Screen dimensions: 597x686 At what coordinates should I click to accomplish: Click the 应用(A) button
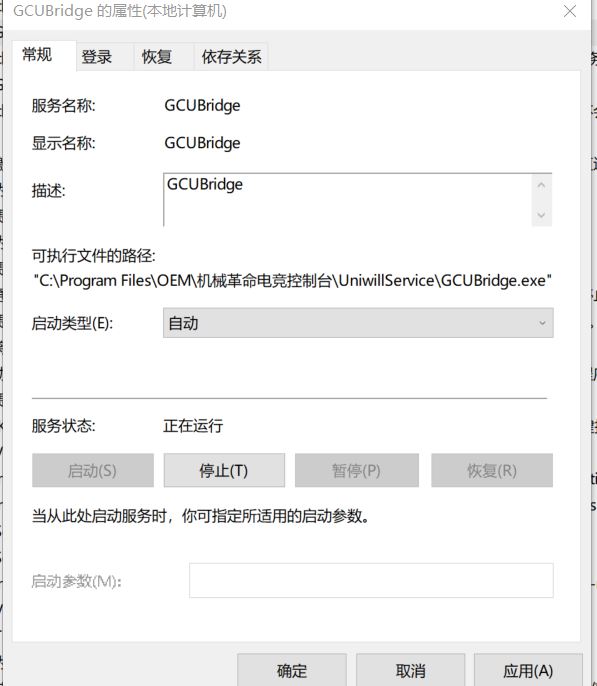pos(528,670)
